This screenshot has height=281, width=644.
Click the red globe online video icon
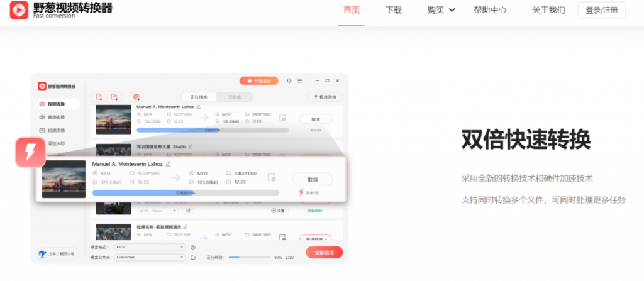tap(136, 97)
